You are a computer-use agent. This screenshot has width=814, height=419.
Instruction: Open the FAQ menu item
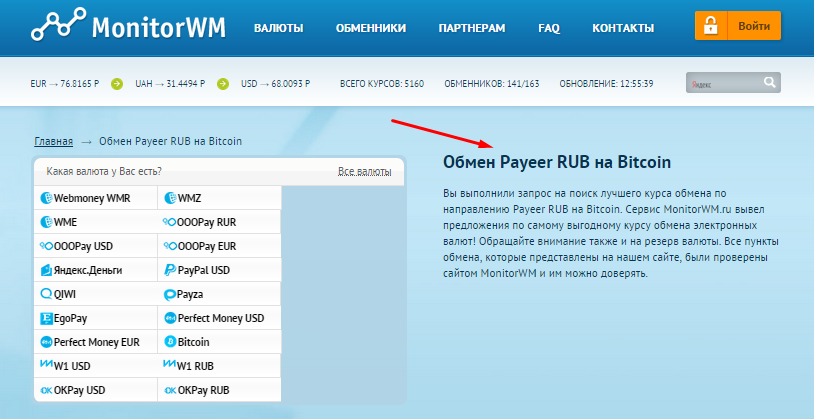coord(549,28)
